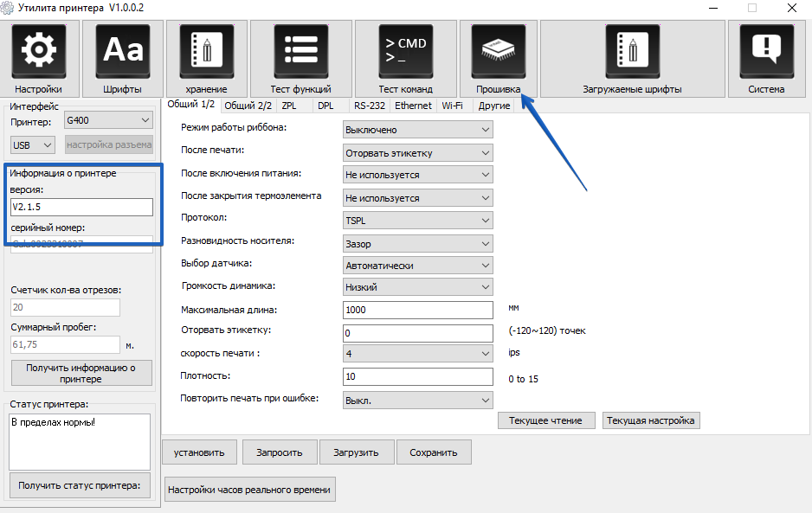Expand the Протокол TSPL dropdown
The width and height of the screenshot is (812, 513).
pyautogui.click(x=417, y=221)
